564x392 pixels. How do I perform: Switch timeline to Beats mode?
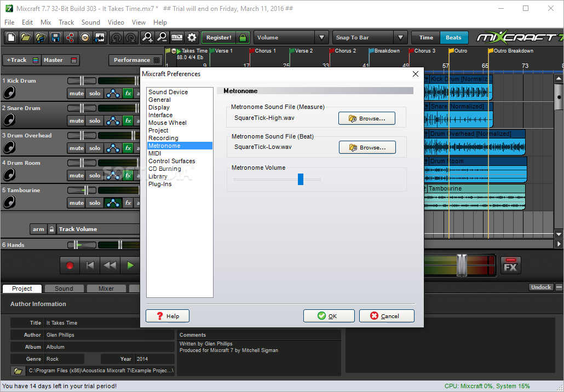pos(453,37)
